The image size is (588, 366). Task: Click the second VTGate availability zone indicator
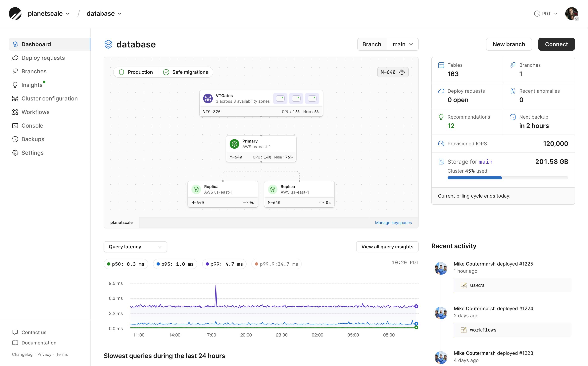tap(296, 98)
